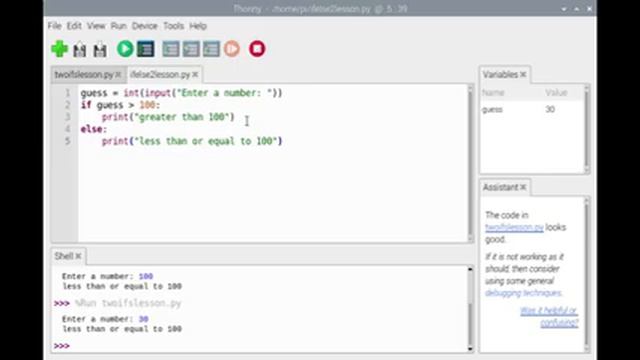Run the current script with green play button
Viewport: 640px width, 360px height.
tap(125, 49)
